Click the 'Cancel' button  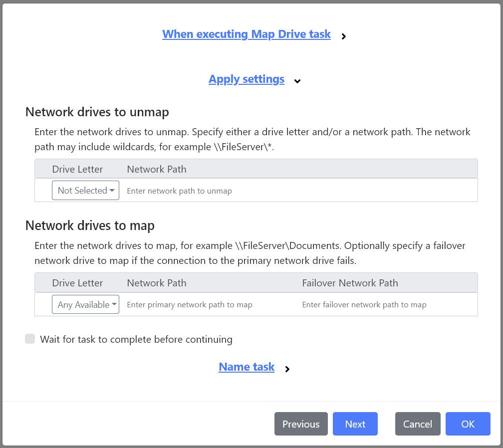(418, 424)
